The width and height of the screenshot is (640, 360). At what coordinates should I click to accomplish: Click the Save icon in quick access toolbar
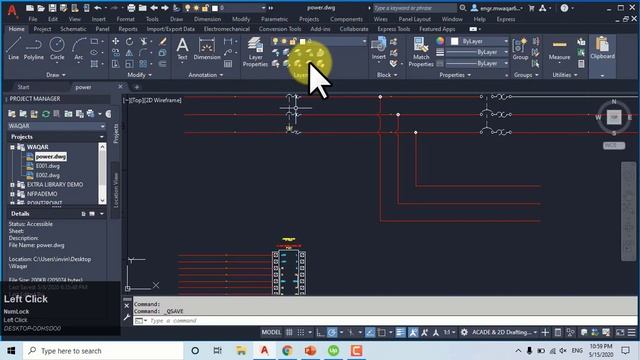tap(52, 8)
